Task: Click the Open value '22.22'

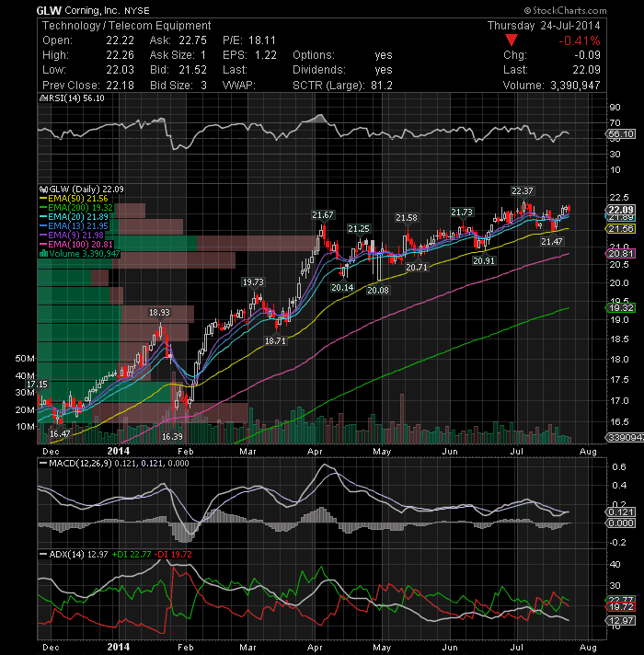Action: point(120,40)
